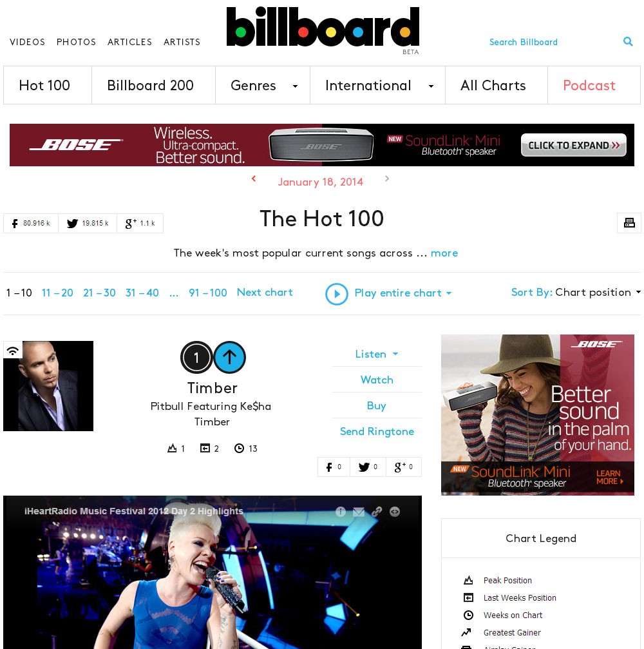Click the search magnifier icon
The image size is (644, 649).
[628, 41]
